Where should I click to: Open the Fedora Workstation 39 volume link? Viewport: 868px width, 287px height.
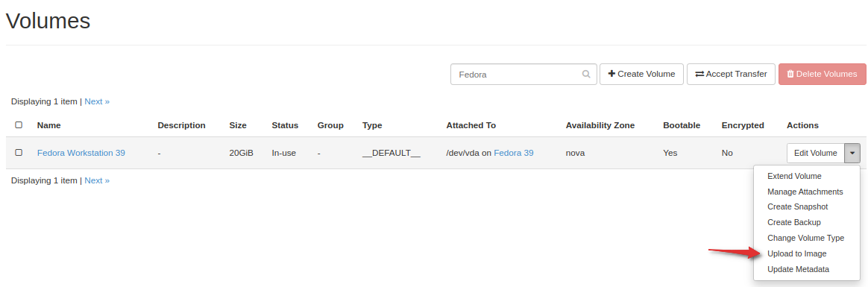[81, 153]
